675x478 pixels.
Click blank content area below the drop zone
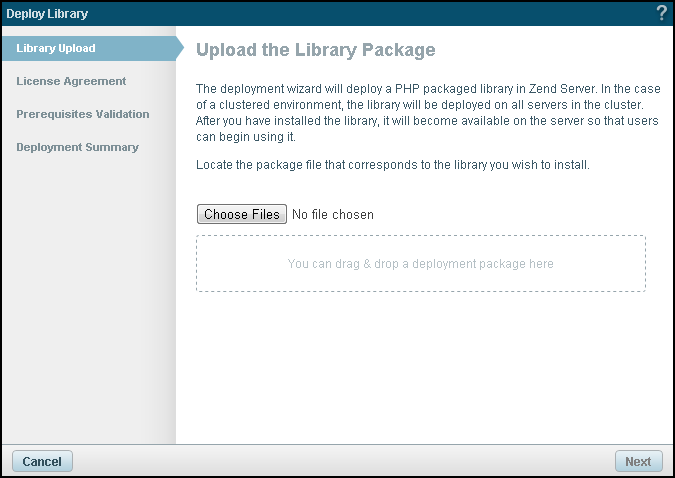point(420,370)
